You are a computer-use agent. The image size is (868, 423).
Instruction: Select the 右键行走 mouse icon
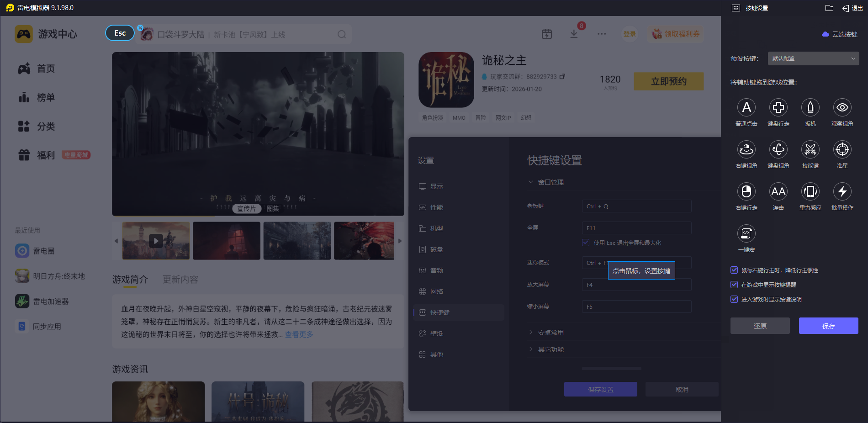[x=746, y=191]
